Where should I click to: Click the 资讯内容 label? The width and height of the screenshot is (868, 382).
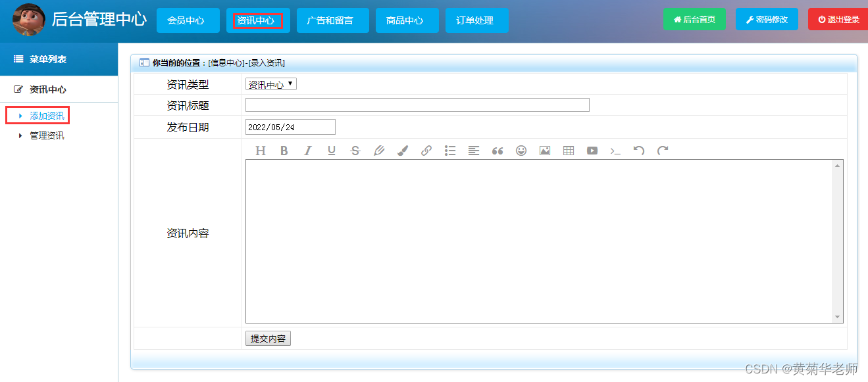(x=188, y=233)
